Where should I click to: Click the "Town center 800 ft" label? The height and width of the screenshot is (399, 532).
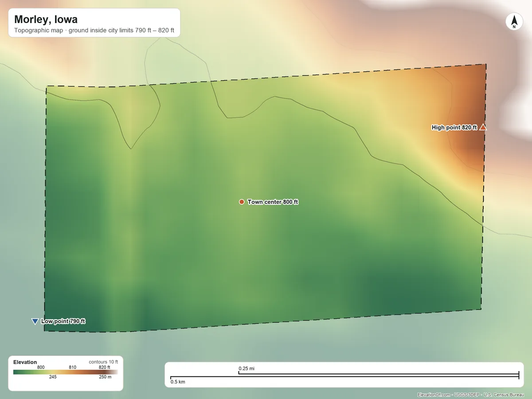273,202
